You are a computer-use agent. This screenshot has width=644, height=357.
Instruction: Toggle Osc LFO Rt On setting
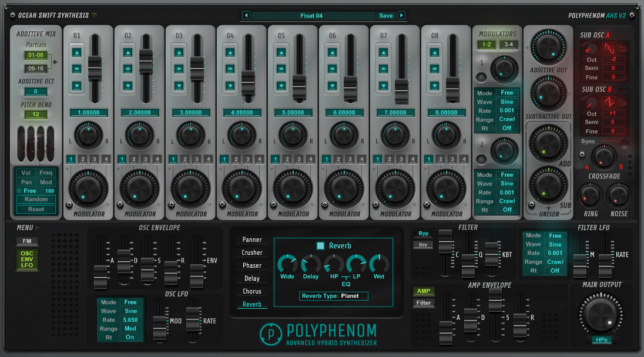(x=130, y=337)
